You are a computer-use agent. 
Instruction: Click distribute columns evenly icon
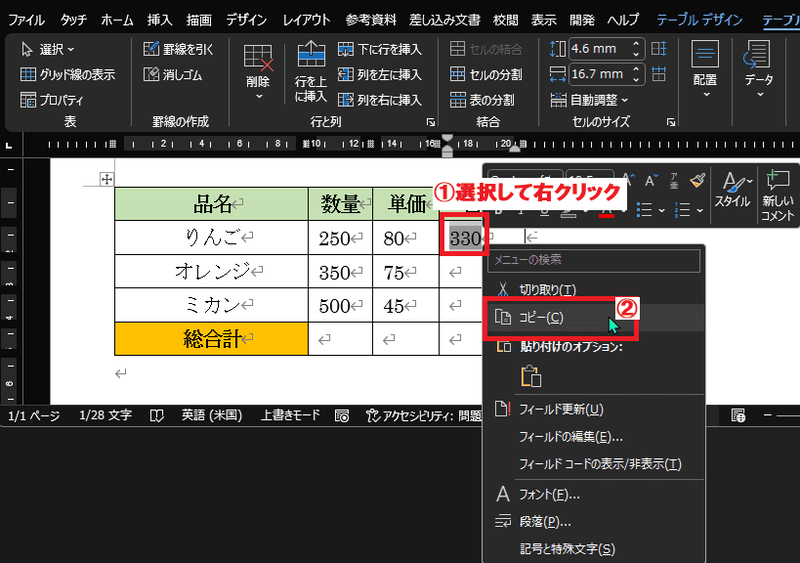pyautogui.click(x=659, y=75)
